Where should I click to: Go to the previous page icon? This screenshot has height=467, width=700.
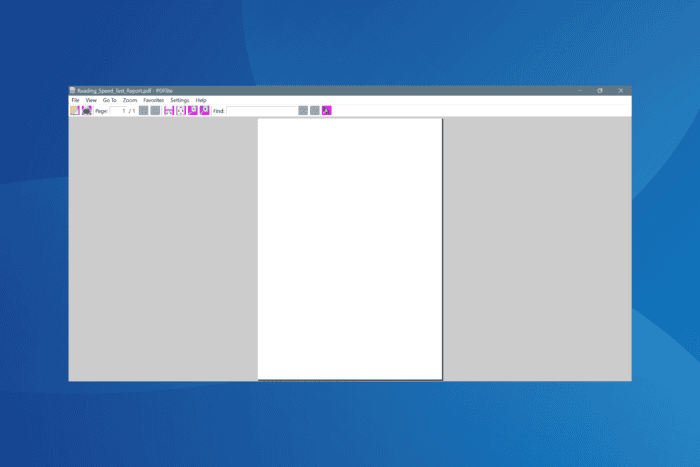(143, 111)
